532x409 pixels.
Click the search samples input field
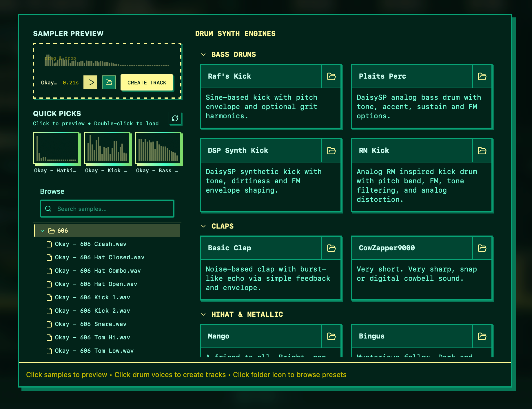coord(107,208)
